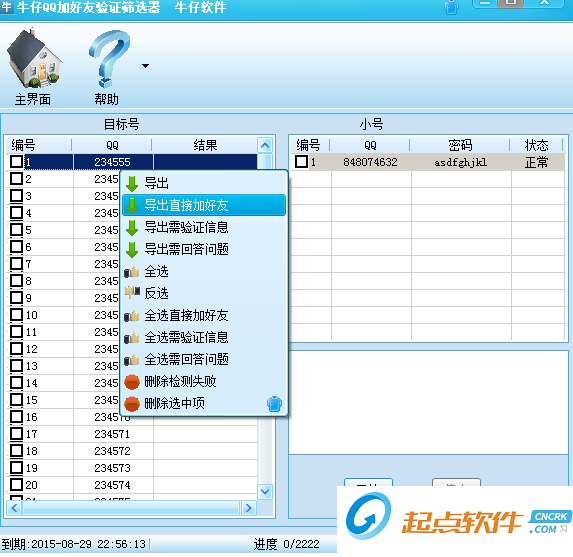Open the 主界面 house icon
The width and height of the screenshot is (573, 557).
[34, 58]
